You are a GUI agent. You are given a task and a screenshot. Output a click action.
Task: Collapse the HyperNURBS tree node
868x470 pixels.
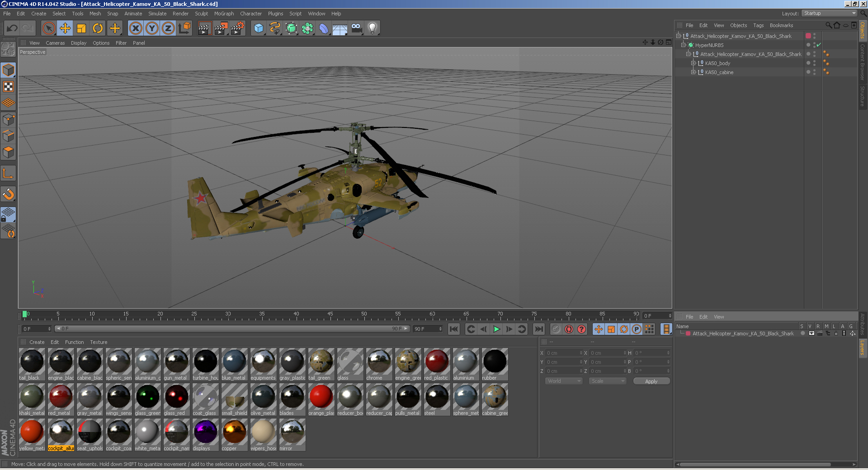(x=684, y=45)
